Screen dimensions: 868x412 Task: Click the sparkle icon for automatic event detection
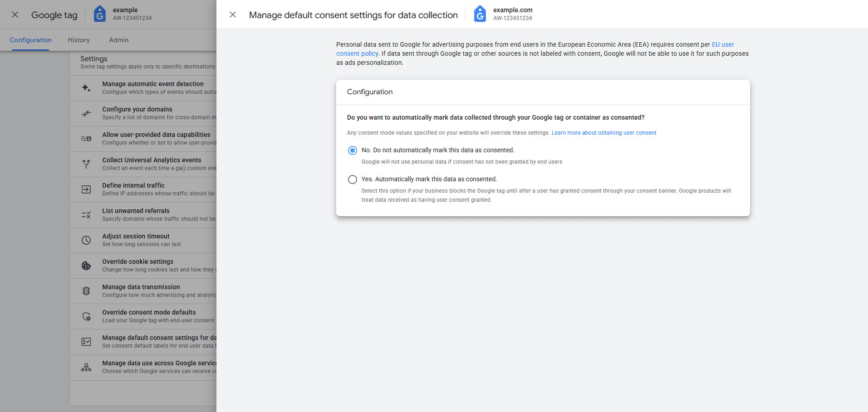(86, 88)
